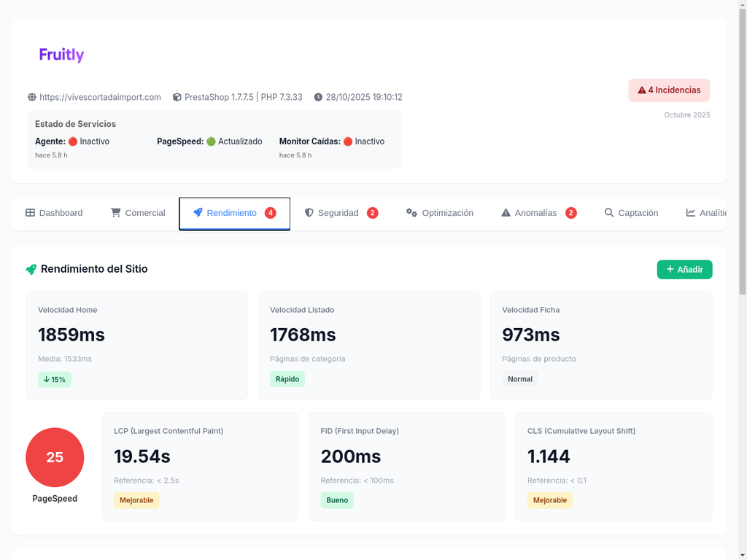
Task: Click the 15% decrease badge on Velocidad Home
Action: click(55, 379)
